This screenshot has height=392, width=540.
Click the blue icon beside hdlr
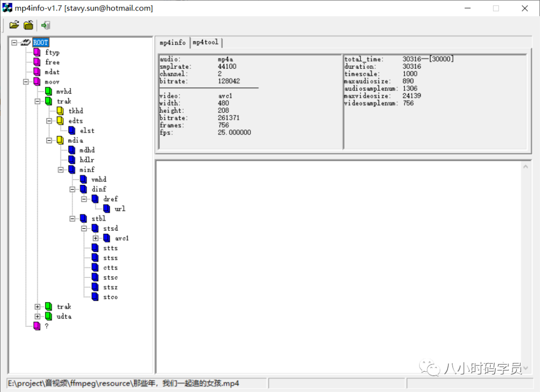coord(72,160)
